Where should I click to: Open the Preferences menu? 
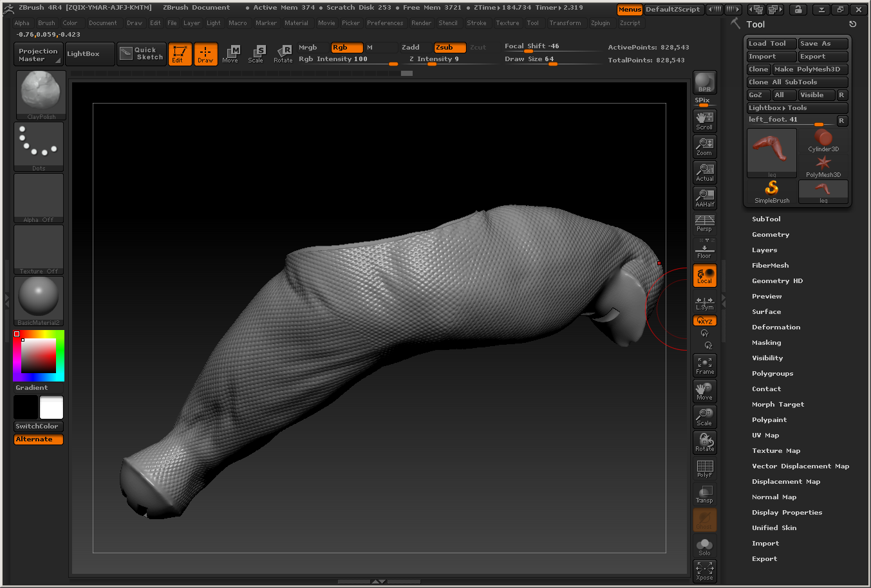[385, 23]
